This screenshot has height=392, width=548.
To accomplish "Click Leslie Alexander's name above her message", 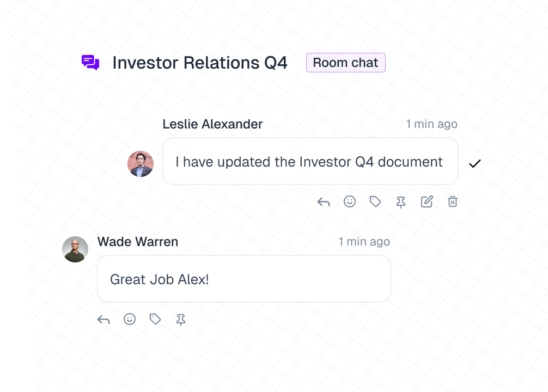I will coord(212,124).
